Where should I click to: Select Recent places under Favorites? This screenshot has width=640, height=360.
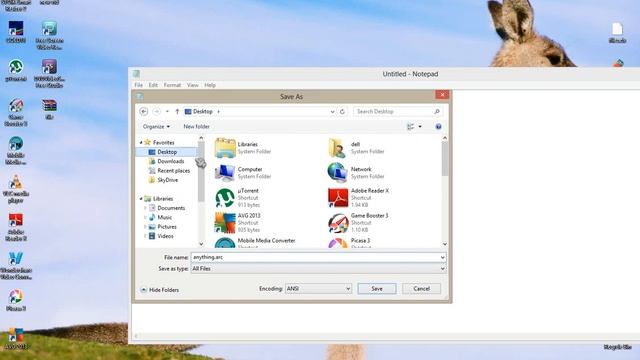click(173, 171)
